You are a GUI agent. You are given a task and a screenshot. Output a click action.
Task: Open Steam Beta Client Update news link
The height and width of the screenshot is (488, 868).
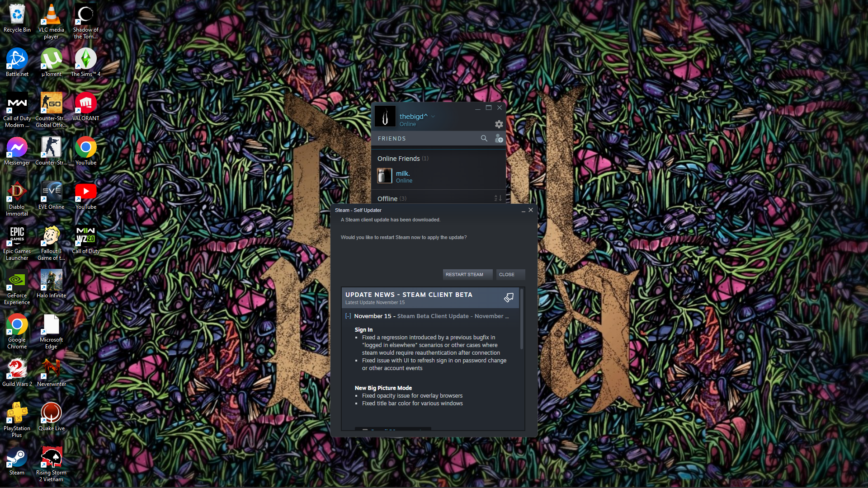click(453, 316)
